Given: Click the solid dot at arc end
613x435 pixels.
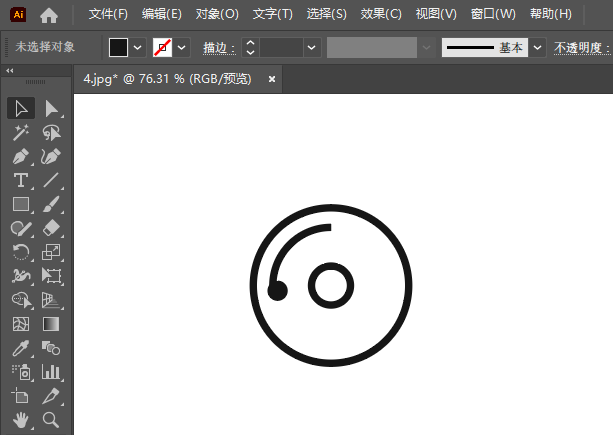Looking at the screenshot, I should point(278,291).
